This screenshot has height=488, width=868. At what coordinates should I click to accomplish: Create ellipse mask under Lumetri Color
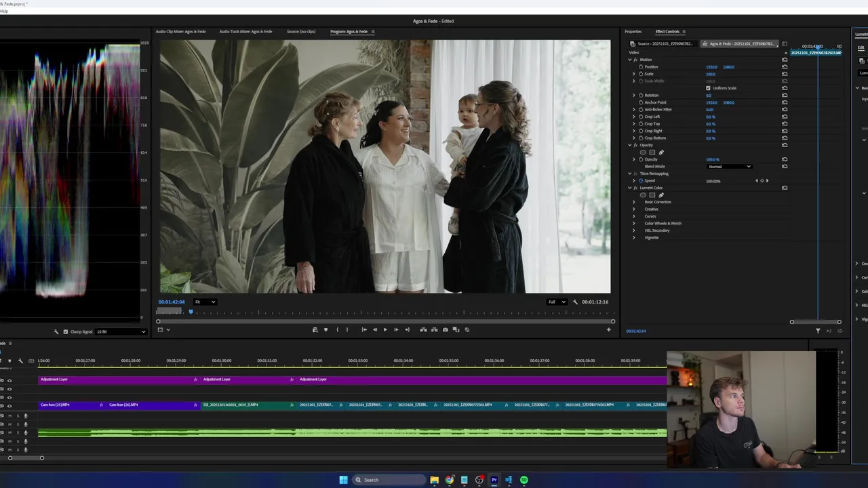[x=643, y=195]
